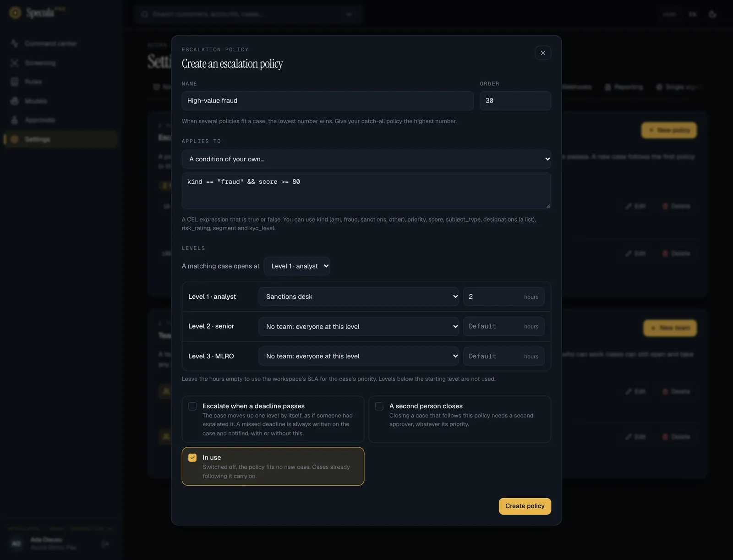Open the Level 2 senior team dropdown
This screenshot has width=733, height=560.
359,326
